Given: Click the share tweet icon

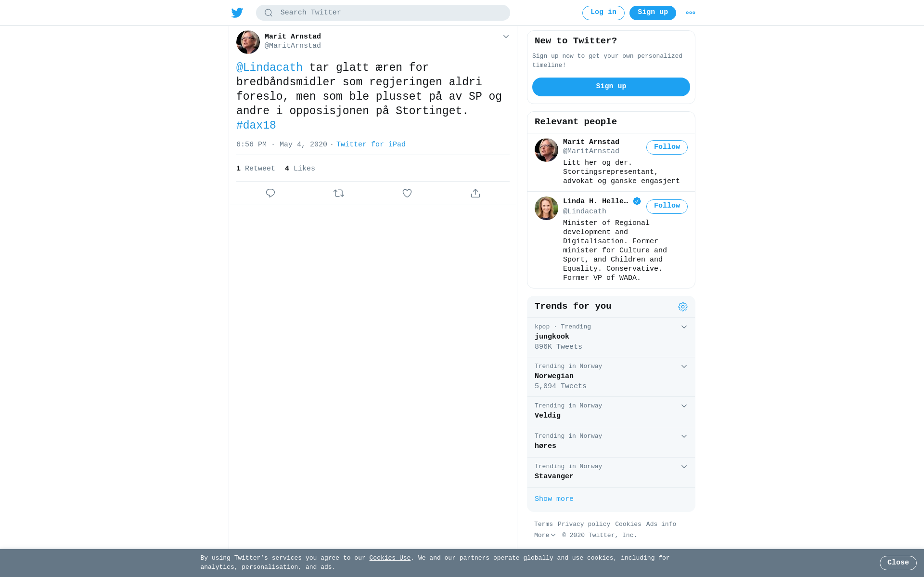Looking at the screenshot, I should pos(475,193).
